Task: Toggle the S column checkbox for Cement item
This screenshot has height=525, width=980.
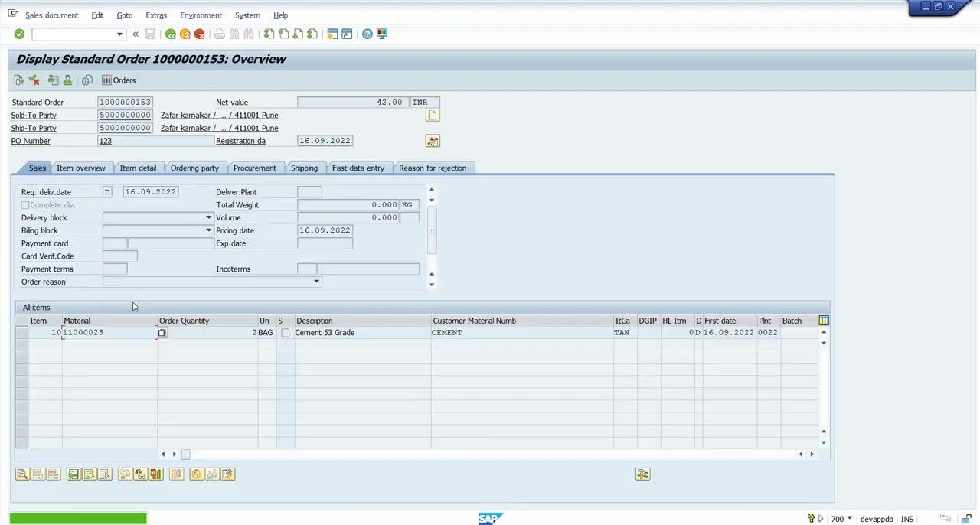Action: pyautogui.click(x=286, y=333)
